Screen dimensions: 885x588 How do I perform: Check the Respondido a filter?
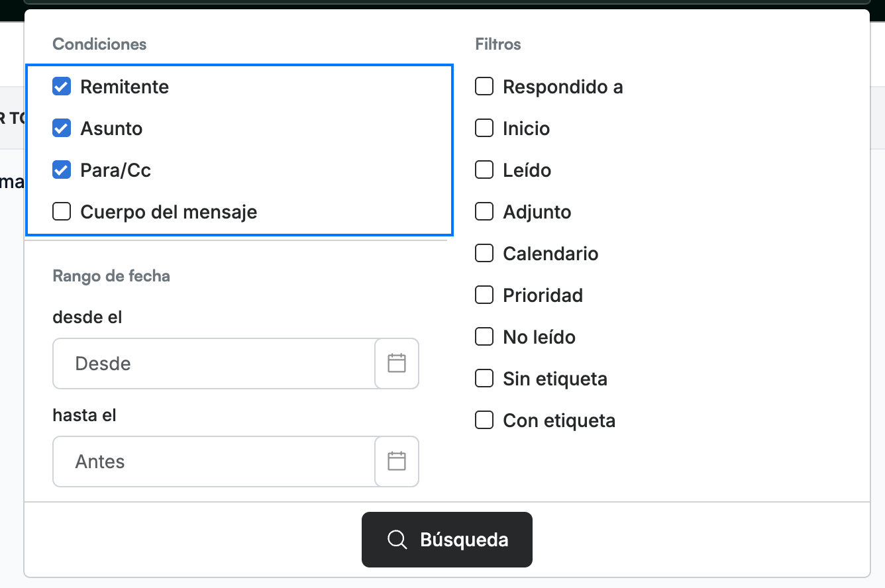[484, 87]
